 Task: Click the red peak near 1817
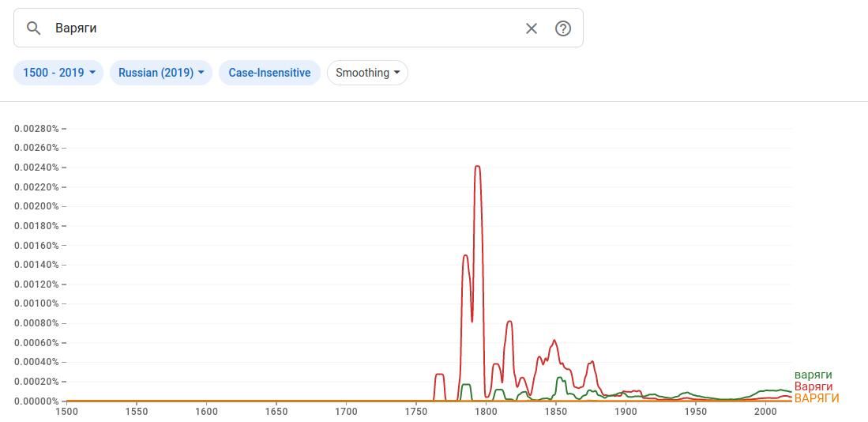509,322
